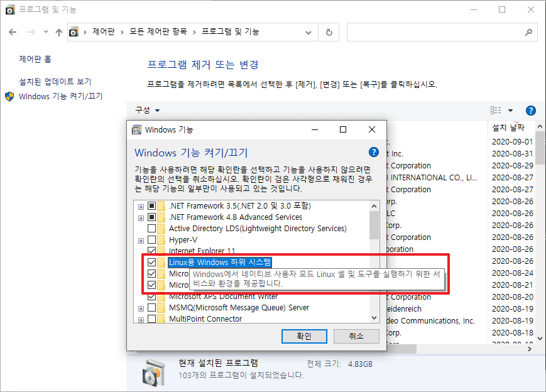Click help icon in Windows 기능 dialog
546x392 pixels.
coord(374,152)
